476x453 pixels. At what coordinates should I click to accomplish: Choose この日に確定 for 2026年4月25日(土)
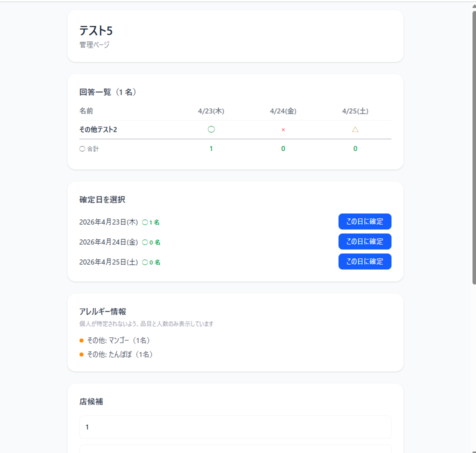[364, 261]
